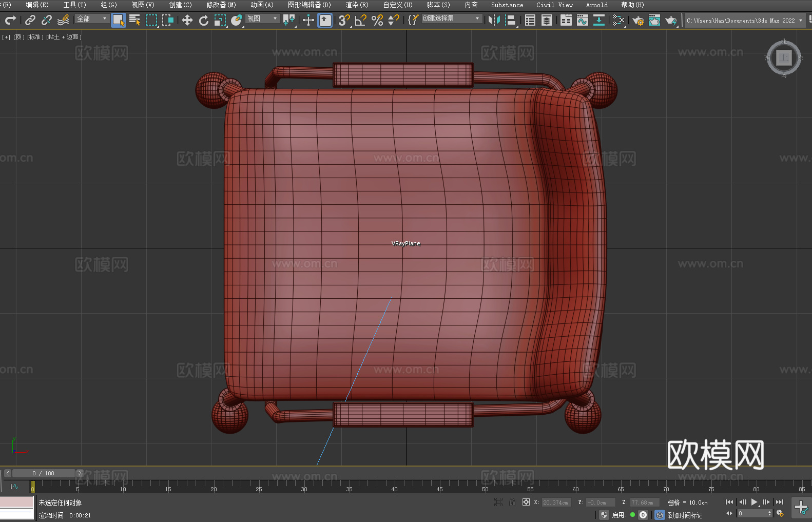Click the X coordinate field

pyautogui.click(x=556, y=502)
